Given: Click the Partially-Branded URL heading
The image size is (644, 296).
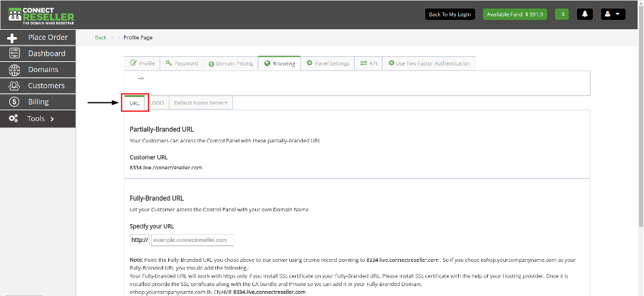Looking at the screenshot, I should coord(162,129).
